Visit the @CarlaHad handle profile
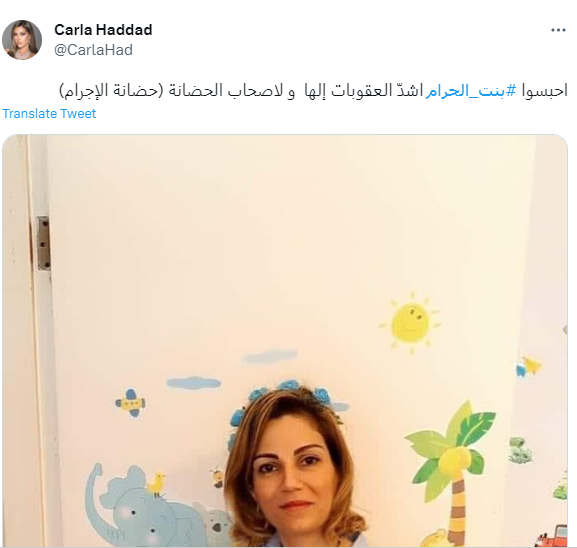 93,50
